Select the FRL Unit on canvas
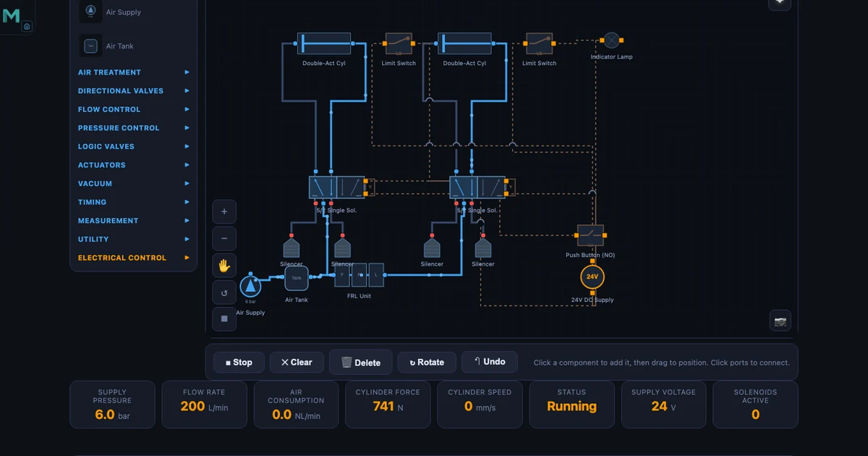This screenshot has height=456, width=868. (x=359, y=275)
